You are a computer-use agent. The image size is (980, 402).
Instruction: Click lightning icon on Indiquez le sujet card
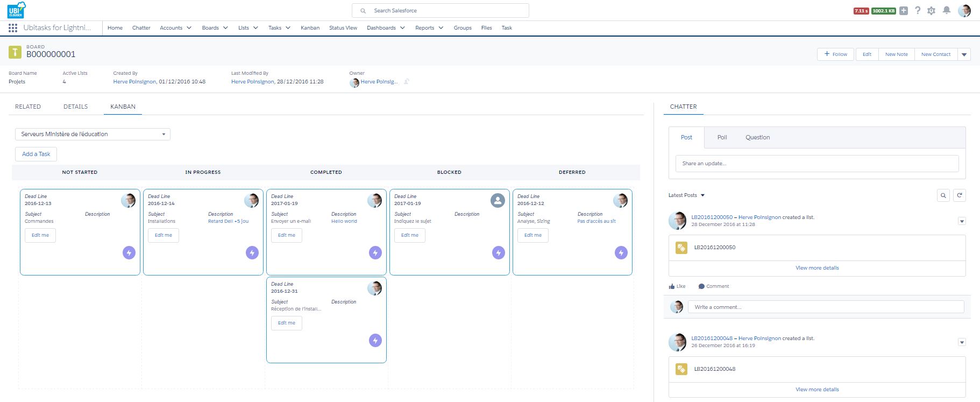(499, 252)
